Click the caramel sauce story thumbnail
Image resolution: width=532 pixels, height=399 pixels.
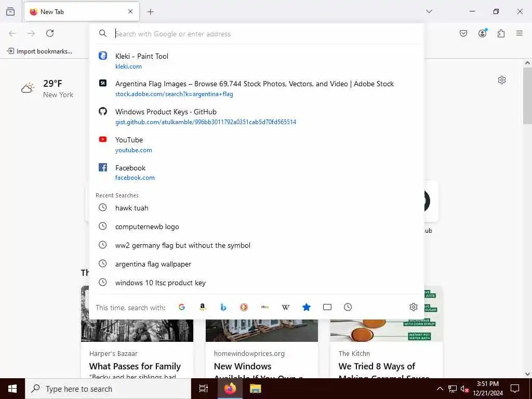tap(387, 330)
